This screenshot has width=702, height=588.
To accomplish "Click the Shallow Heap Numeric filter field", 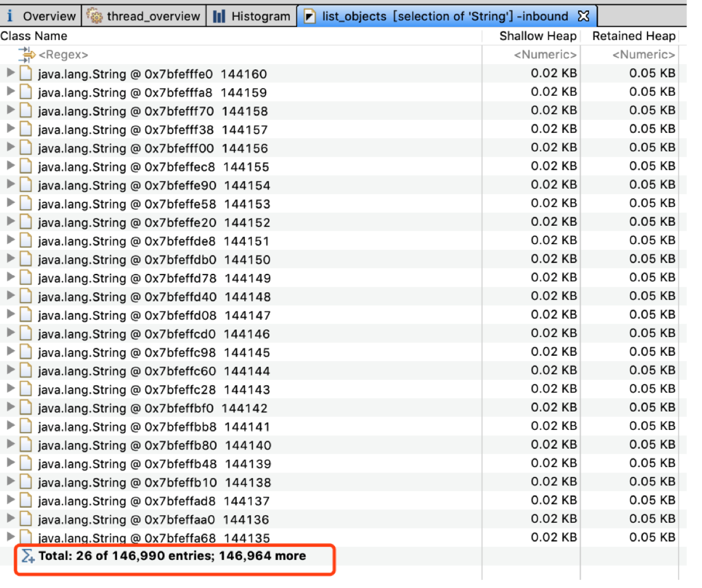I will point(545,55).
